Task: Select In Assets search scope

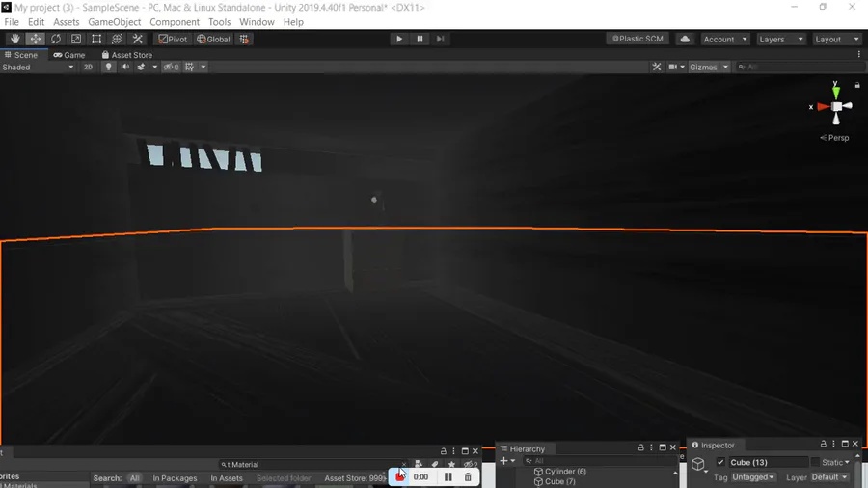Action: click(x=227, y=478)
